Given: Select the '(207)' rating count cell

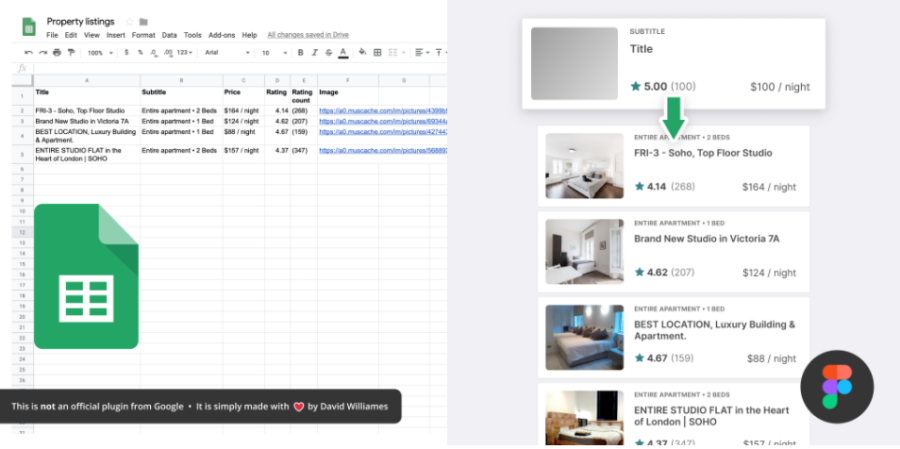Looking at the screenshot, I should 304,121.
